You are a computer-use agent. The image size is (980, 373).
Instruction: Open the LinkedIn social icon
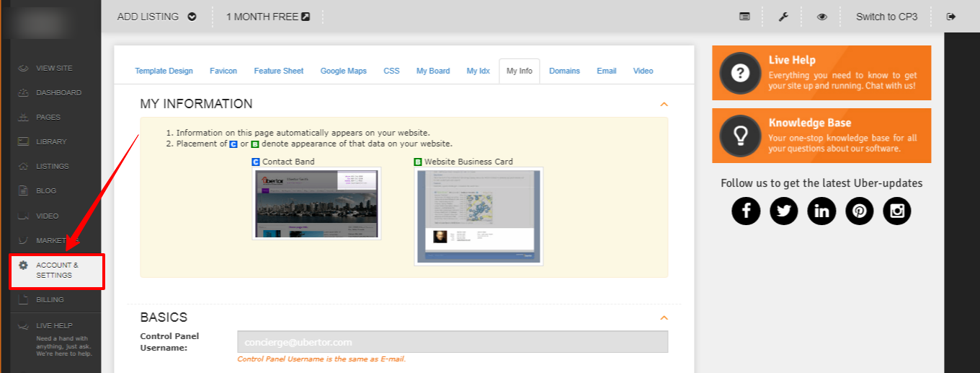821,211
